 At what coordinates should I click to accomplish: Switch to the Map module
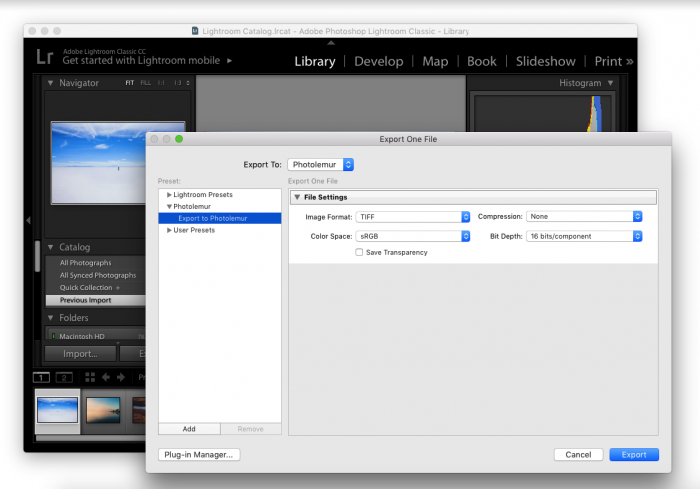(435, 62)
